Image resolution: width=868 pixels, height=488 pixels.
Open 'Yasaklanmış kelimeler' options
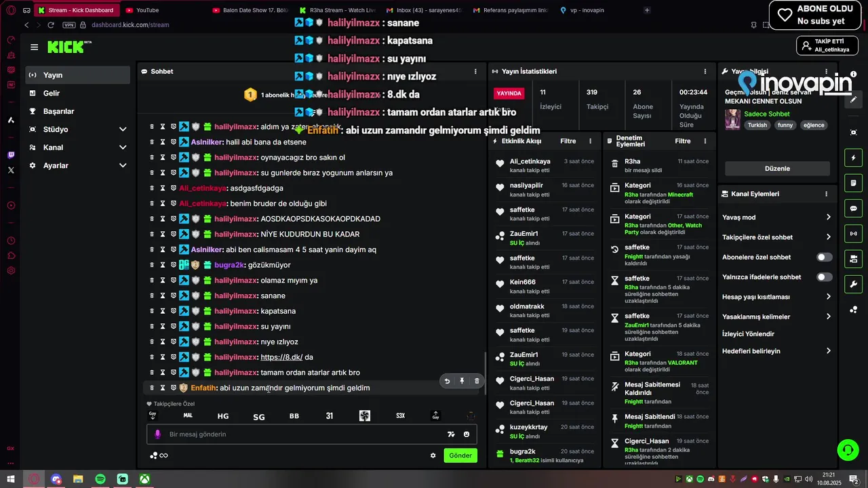coord(776,317)
